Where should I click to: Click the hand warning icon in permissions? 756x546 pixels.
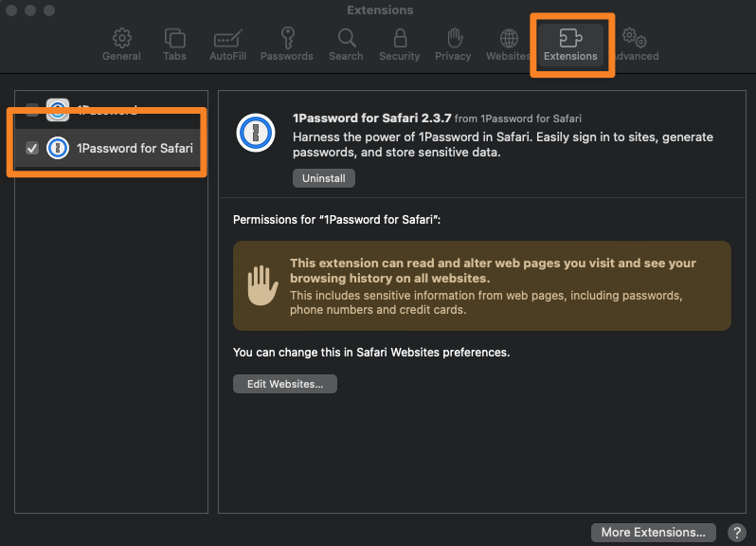click(261, 285)
